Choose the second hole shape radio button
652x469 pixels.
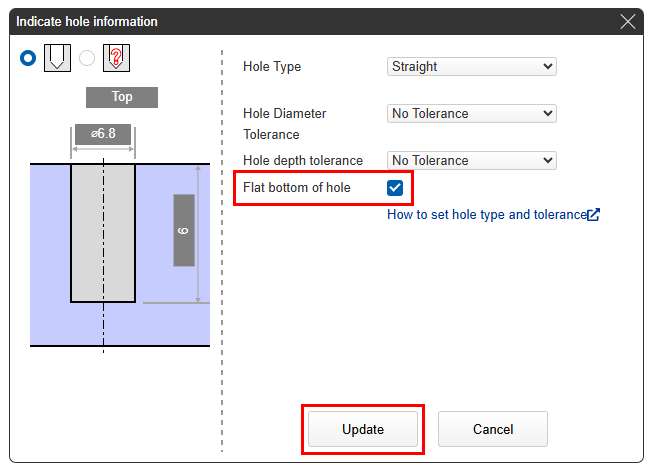(x=88, y=58)
